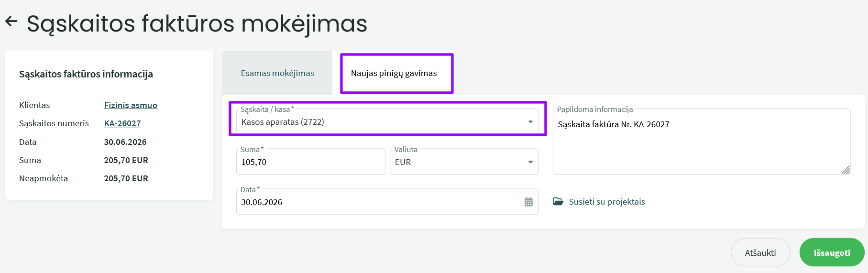Image resolution: width=868 pixels, height=273 pixels.
Task: Click the Sąskaitos faktūros mokėjimas page title
Action: tap(197, 23)
